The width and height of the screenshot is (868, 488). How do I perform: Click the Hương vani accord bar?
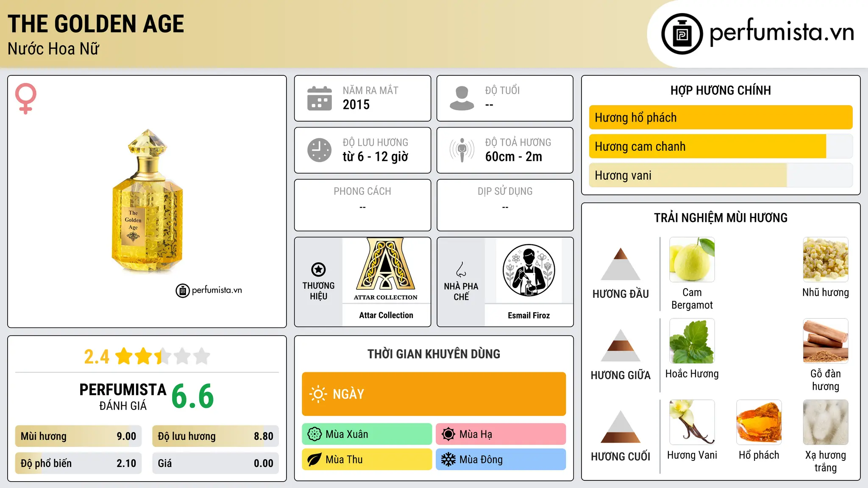tap(721, 175)
